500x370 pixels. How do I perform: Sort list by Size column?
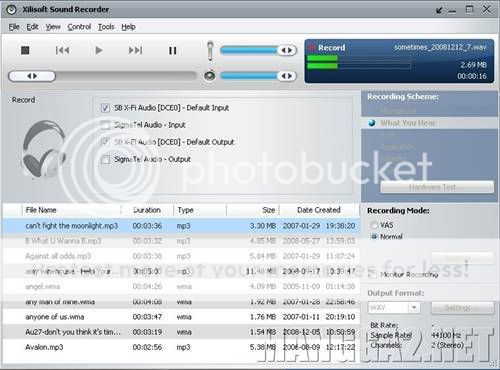click(x=253, y=210)
